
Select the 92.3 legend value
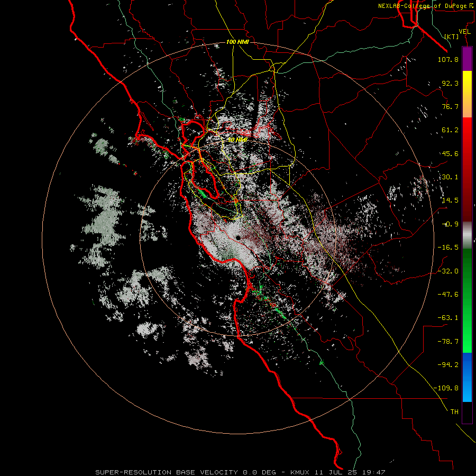tap(450, 83)
